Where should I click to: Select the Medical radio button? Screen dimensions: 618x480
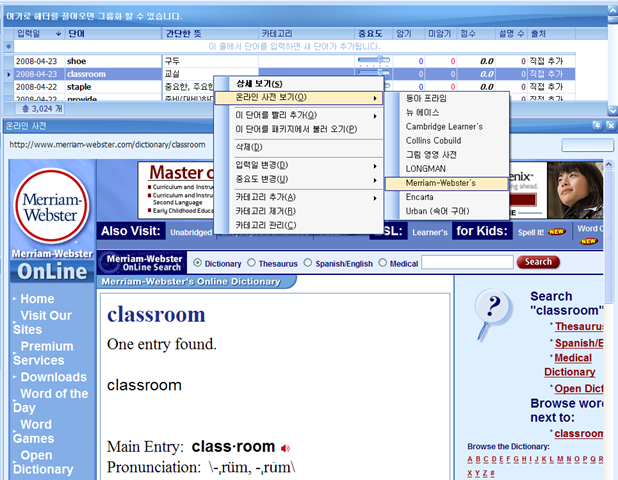(x=382, y=263)
